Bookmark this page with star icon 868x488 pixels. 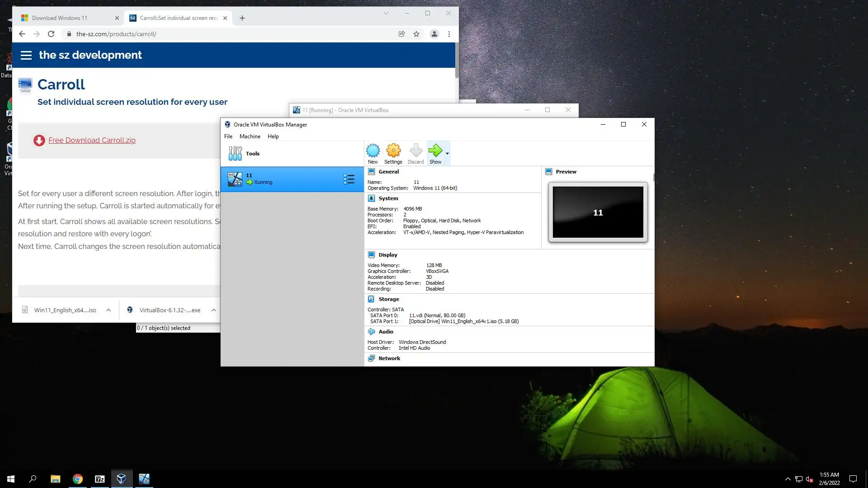[x=416, y=34]
